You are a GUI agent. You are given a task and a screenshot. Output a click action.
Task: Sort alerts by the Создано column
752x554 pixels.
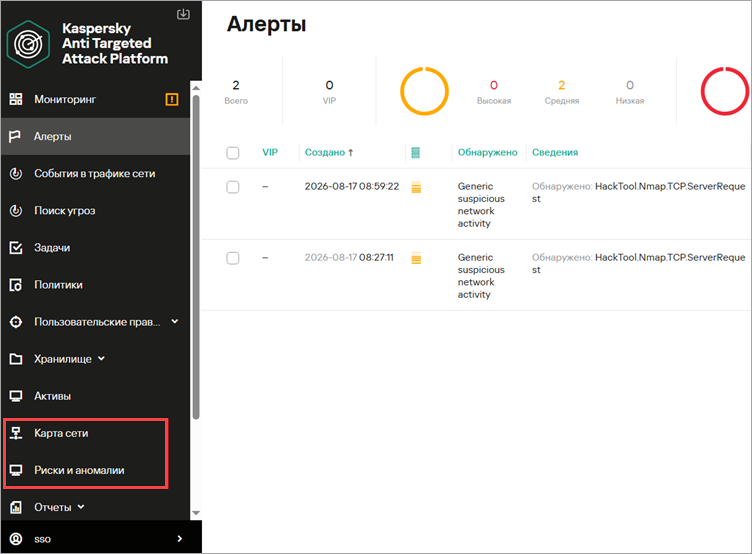point(325,153)
